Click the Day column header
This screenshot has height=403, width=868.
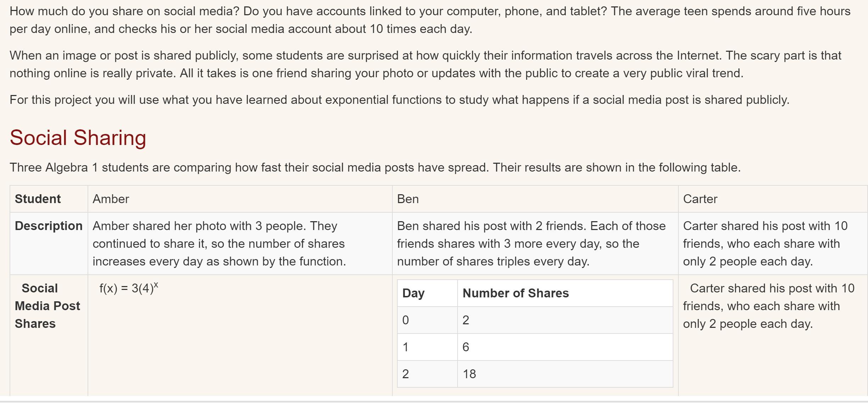[413, 293]
